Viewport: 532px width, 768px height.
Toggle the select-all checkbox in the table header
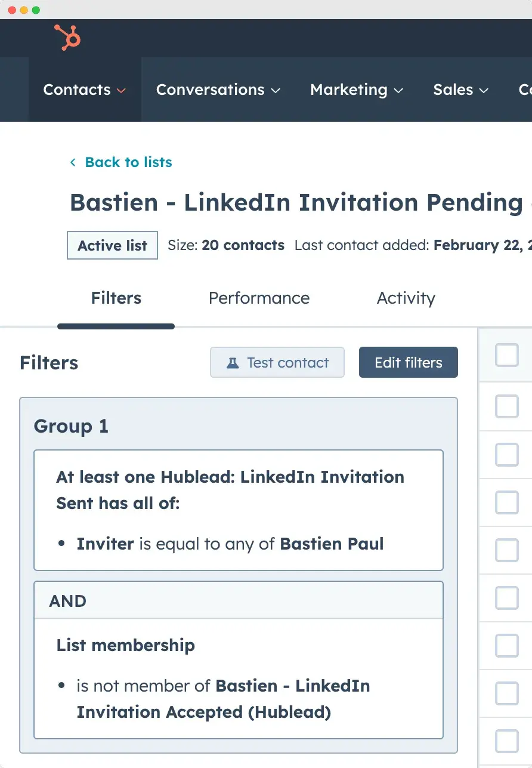click(x=507, y=356)
